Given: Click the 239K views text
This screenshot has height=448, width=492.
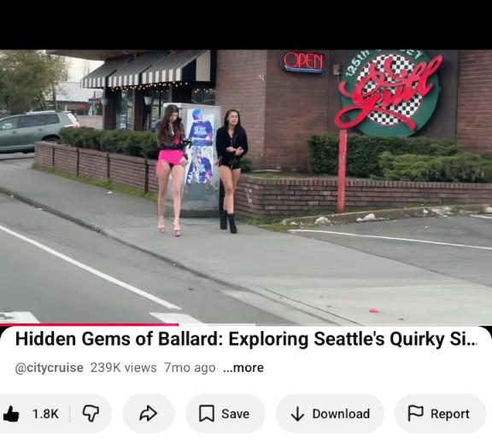Looking at the screenshot, I should [123, 368].
